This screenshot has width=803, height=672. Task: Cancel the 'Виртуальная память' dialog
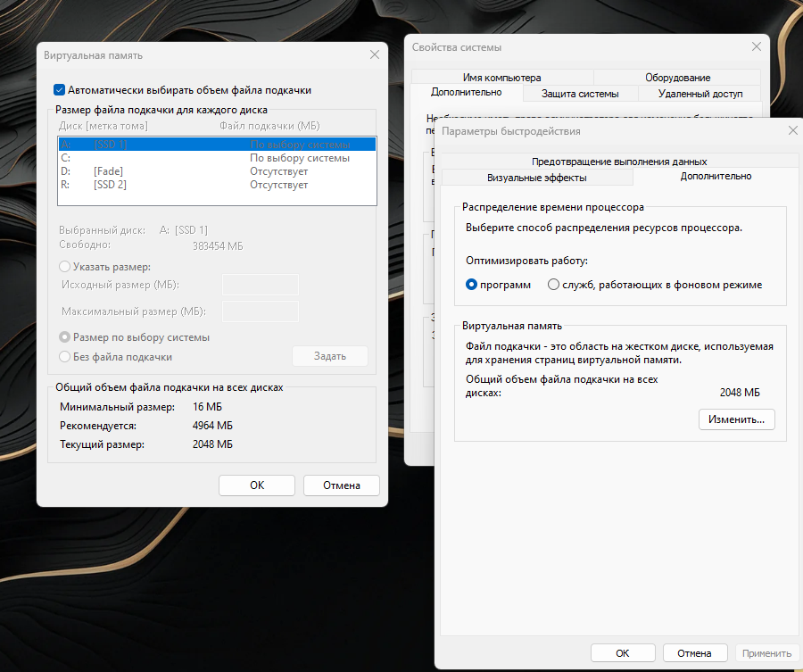[x=342, y=485]
